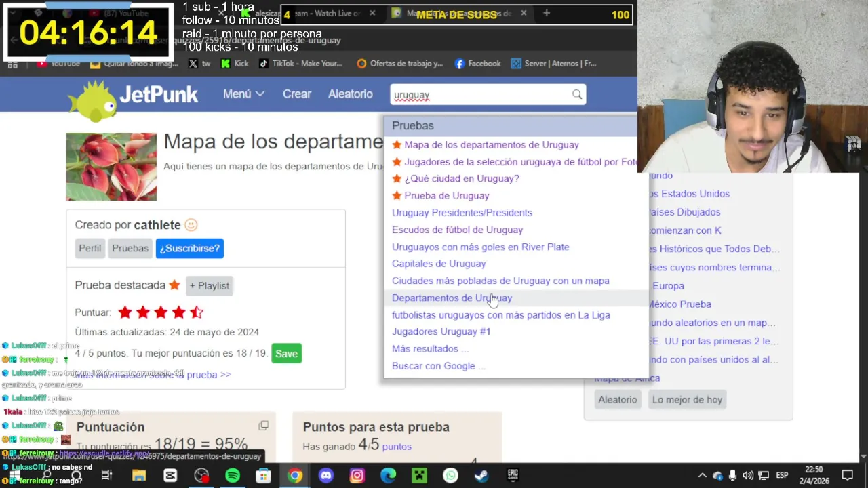The width and height of the screenshot is (868, 488).
Task: Open the X 'tw' bookmark
Action: 199,64
